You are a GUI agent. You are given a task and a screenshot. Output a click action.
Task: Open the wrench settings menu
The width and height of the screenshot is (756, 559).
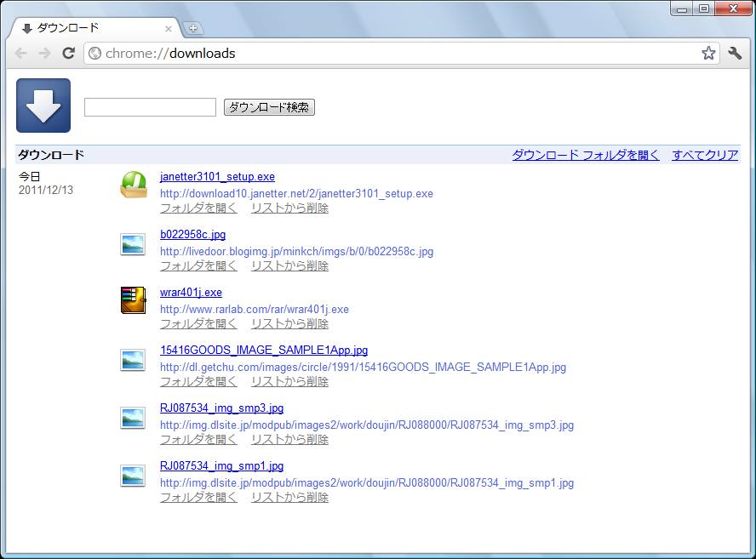[735, 53]
